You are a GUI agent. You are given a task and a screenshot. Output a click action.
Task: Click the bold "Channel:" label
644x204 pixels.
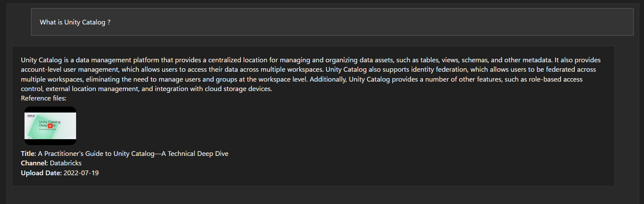(x=34, y=163)
